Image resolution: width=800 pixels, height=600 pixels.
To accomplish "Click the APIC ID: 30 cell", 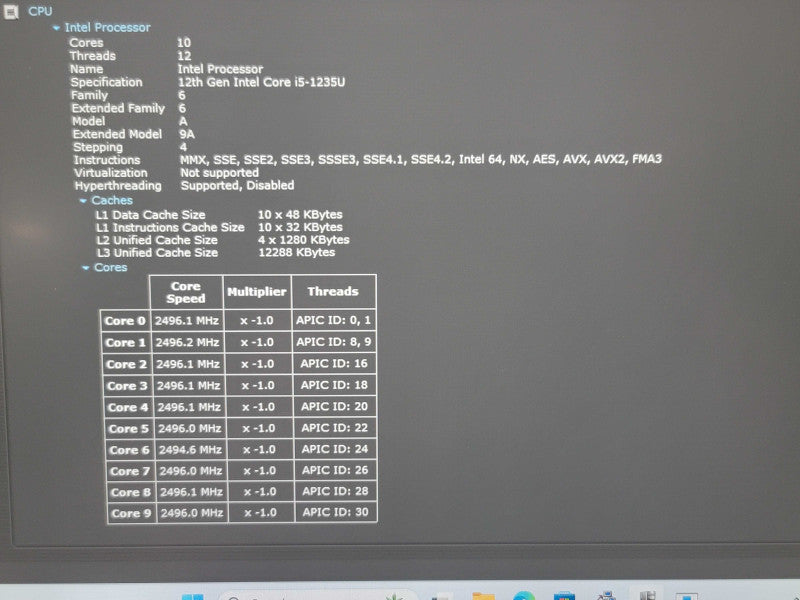I will coord(336,512).
